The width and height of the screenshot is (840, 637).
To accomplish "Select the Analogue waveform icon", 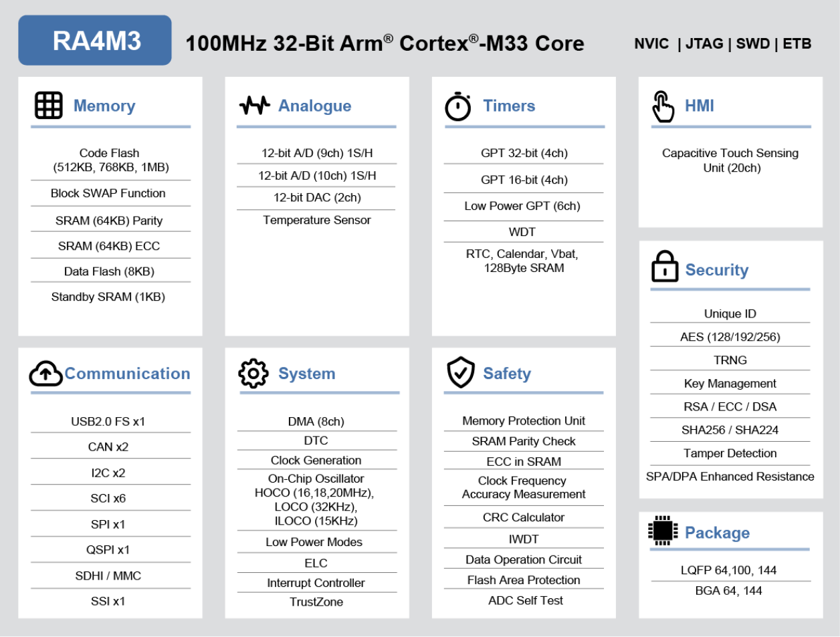I will 254,105.
